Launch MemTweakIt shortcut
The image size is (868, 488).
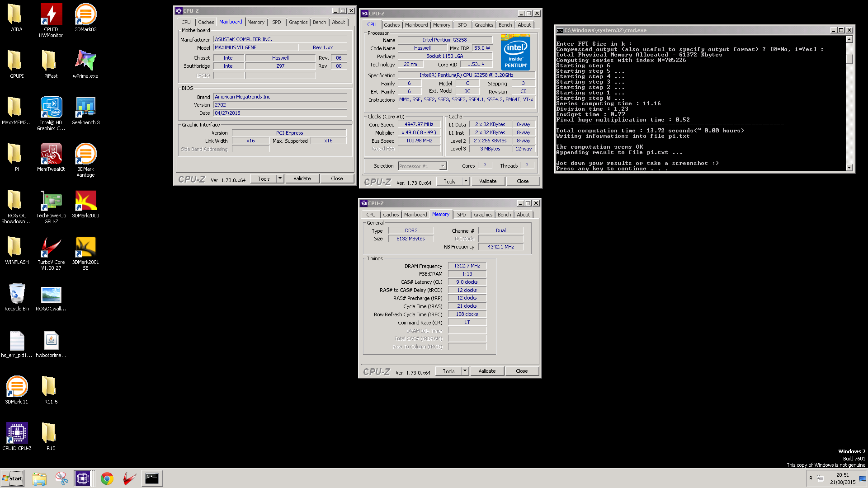coord(51,158)
